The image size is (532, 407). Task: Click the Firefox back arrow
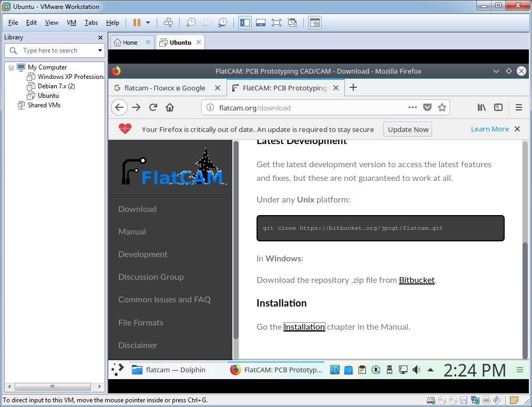(x=119, y=108)
